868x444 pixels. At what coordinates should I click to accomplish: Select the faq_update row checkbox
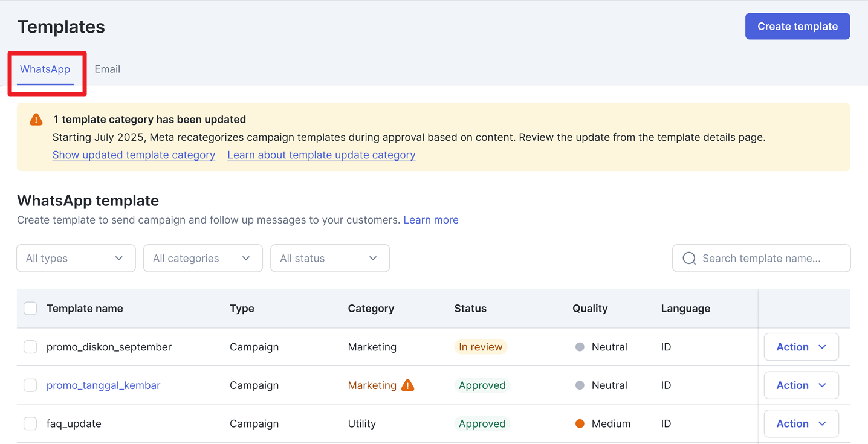point(30,424)
